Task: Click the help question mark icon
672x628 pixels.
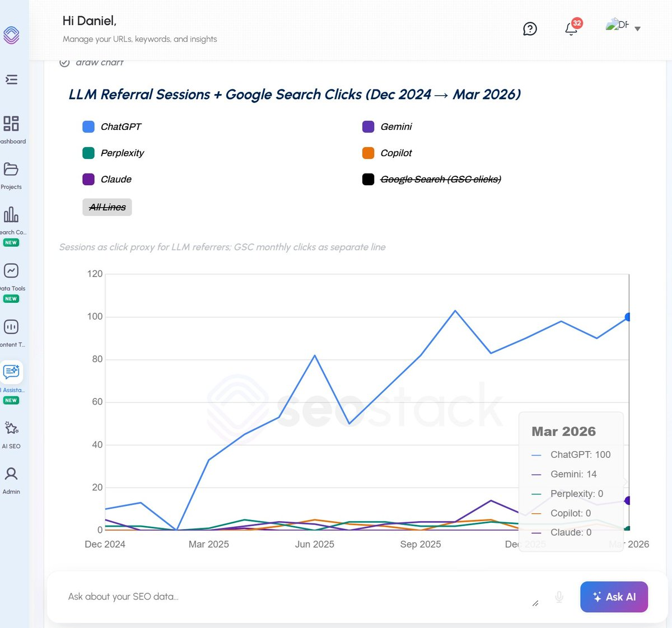Action: coord(530,29)
